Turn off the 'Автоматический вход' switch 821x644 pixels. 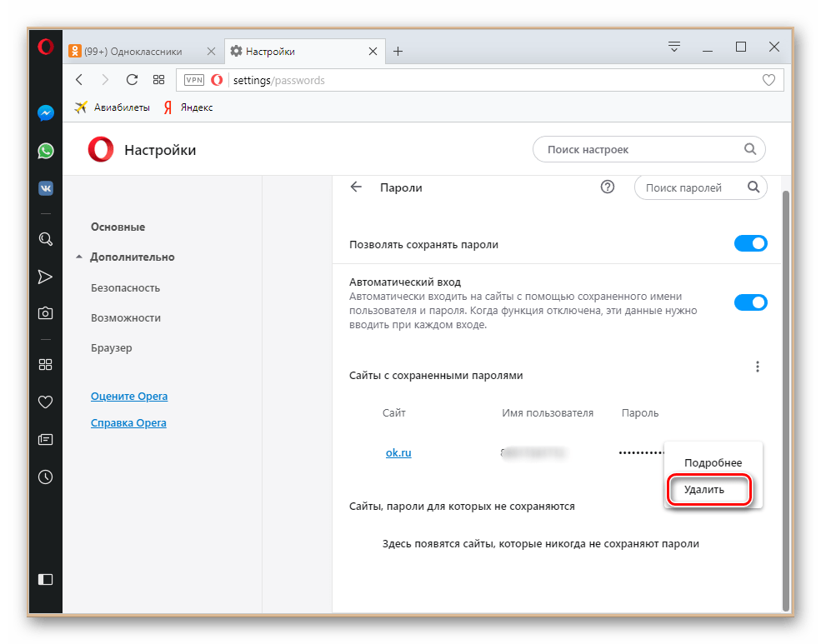click(749, 302)
